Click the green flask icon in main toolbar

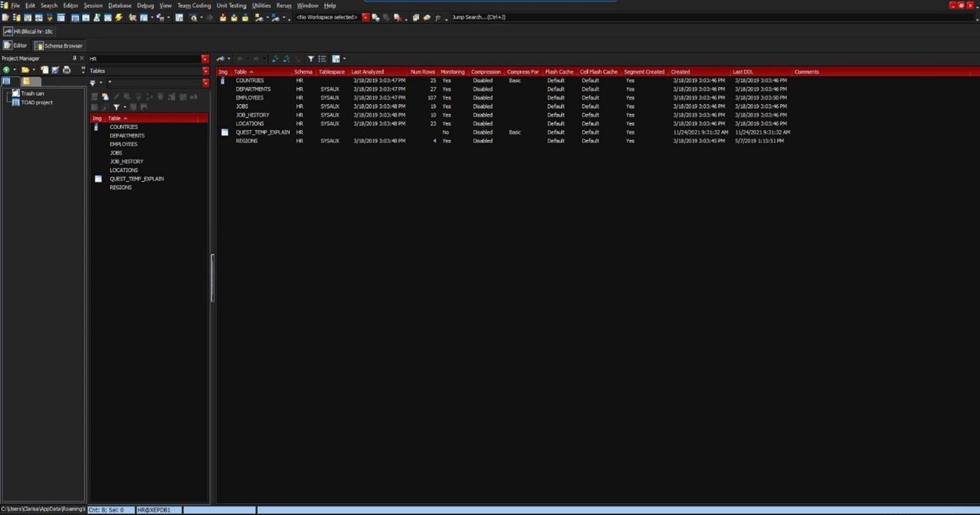point(97,17)
